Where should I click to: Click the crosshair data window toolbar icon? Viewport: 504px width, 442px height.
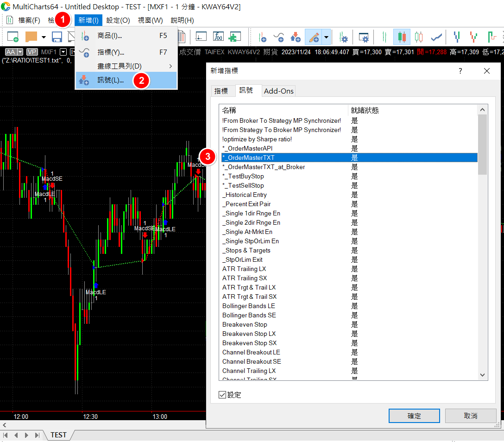(201, 37)
